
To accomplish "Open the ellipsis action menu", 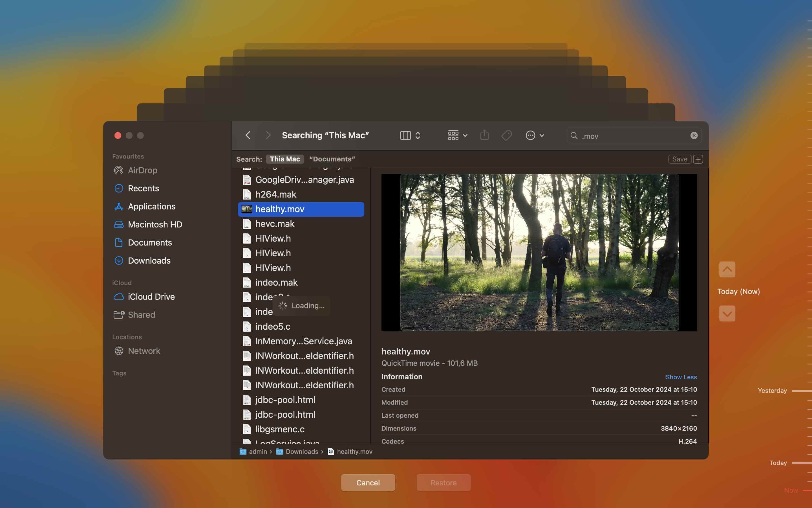I will click(x=535, y=135).
